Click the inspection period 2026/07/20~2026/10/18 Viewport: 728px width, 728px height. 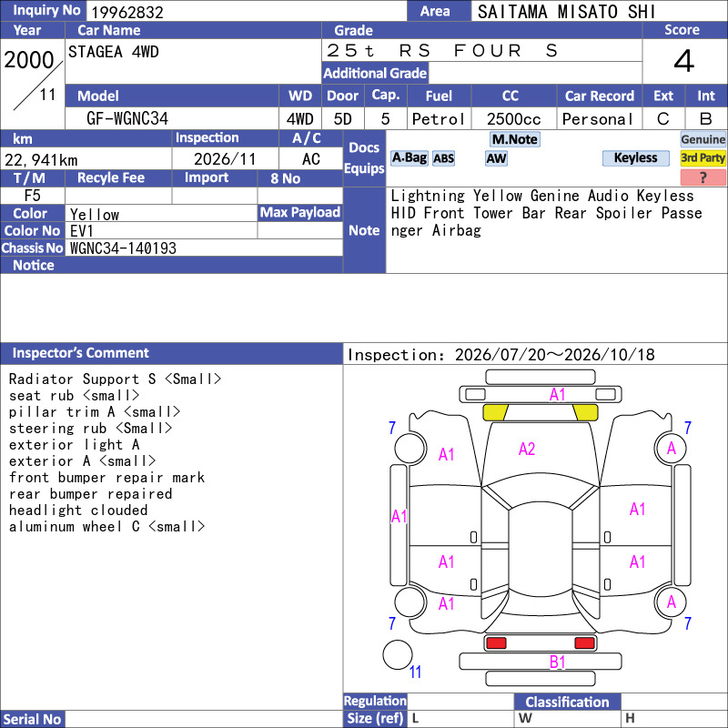555,355
